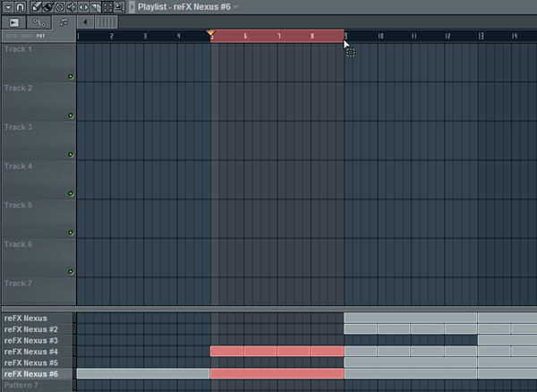This screenshot has height=392, width=537.
Task: Switch to the automation clips tab
Action: point(38,21)
